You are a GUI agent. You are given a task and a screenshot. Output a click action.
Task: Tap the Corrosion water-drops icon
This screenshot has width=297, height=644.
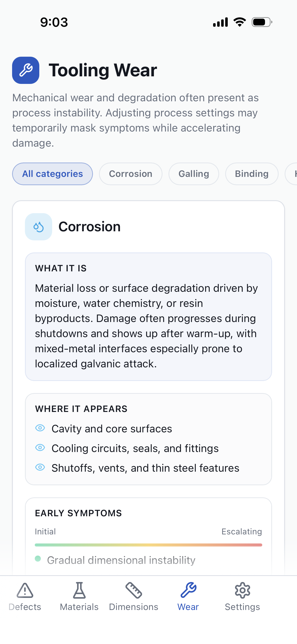(38, 227)
